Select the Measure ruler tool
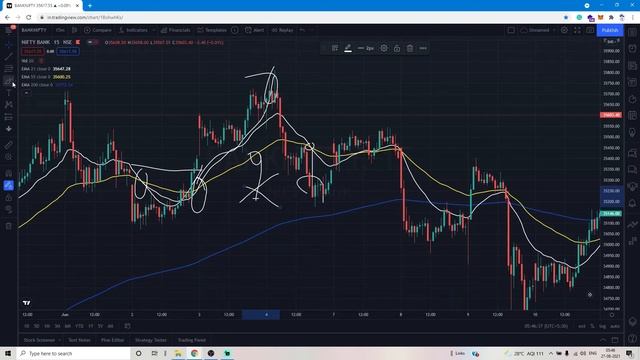 (x=9, y=145)
